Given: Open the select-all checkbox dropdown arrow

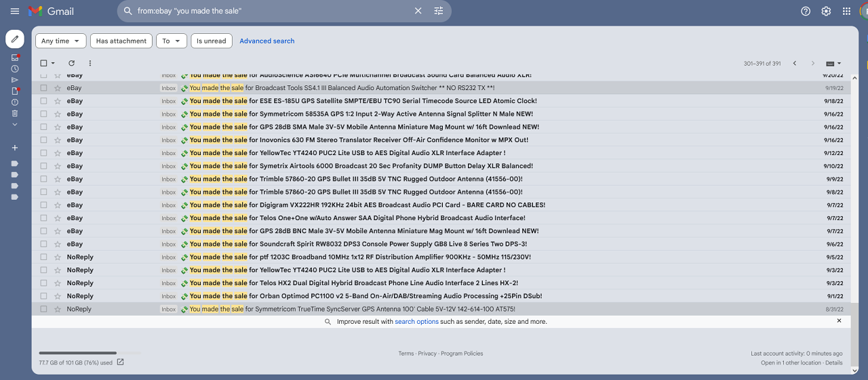Looking at the screenshot, I should (x=53, y=64).
